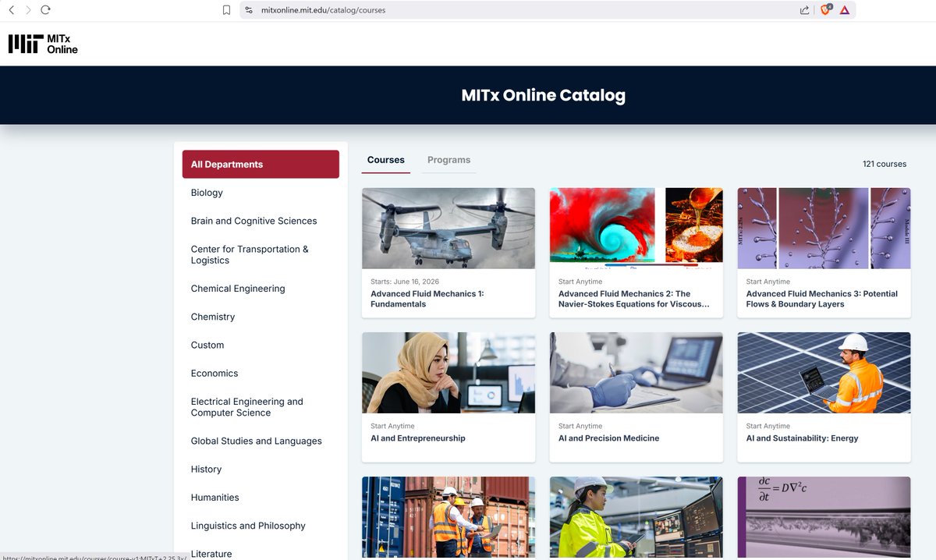Filter by Brain and Cognitive Sciences
The width and height of the screenshot is (936, 560).
[253, 221]
